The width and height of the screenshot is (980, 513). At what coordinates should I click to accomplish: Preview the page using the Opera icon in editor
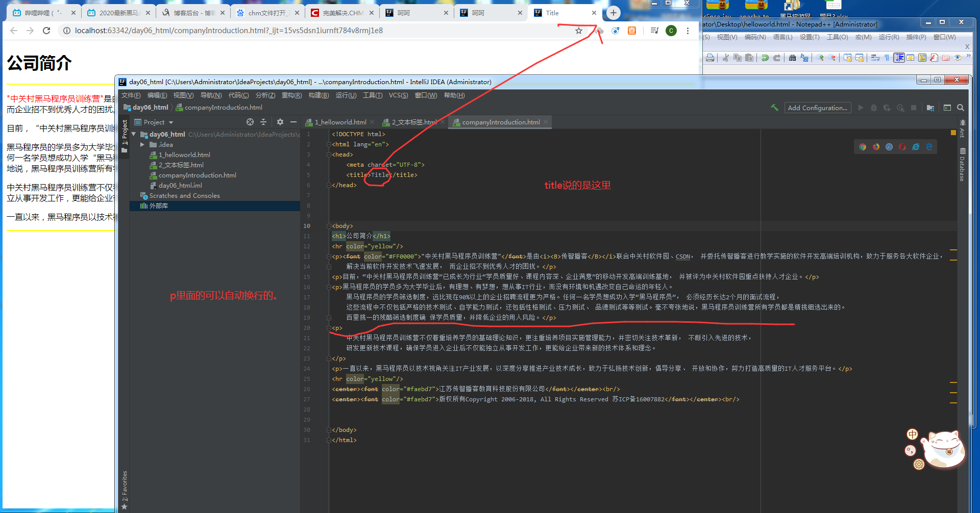(902, 147)
